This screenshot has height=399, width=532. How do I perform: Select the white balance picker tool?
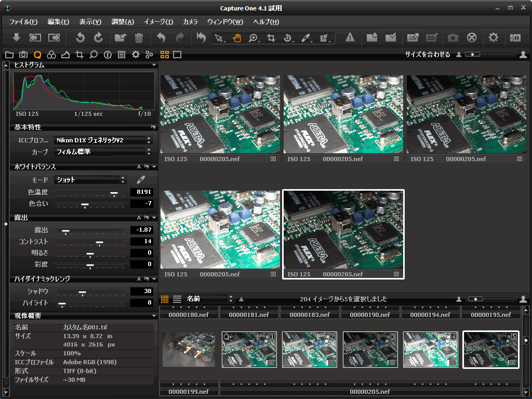click(x=305, y=38)
